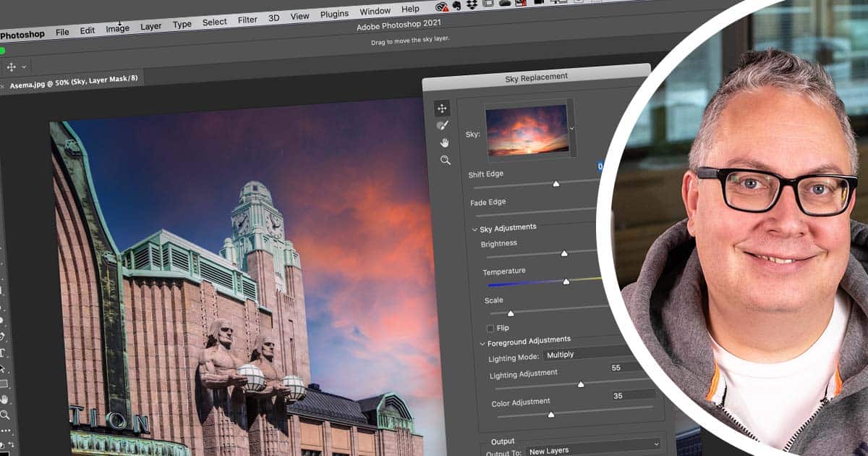Image resolution: width=868 pixels, height=456 pixels.
Task: Select the Type tool in left toolbar
Action: click(x=2, y=353)
